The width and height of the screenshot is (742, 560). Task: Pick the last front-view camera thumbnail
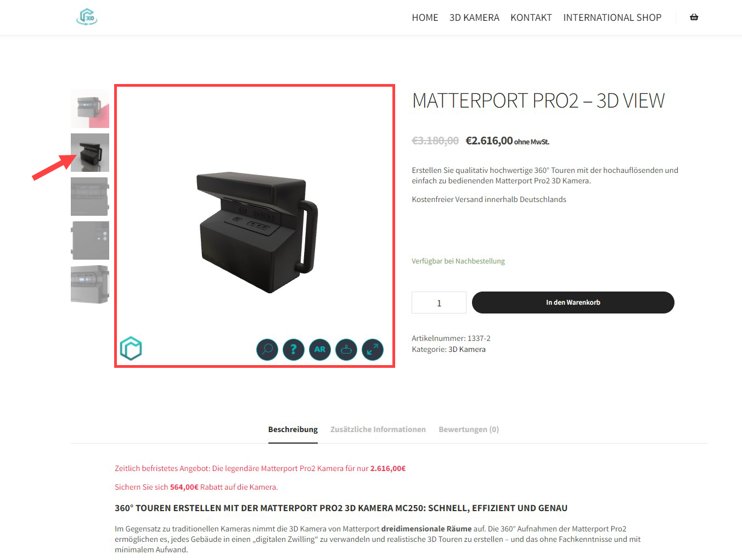tap(90, 284)
